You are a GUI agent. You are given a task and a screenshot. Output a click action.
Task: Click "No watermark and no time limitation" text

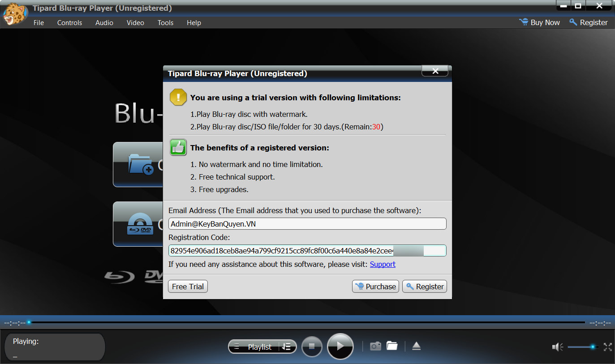click(x=261, y=164)
